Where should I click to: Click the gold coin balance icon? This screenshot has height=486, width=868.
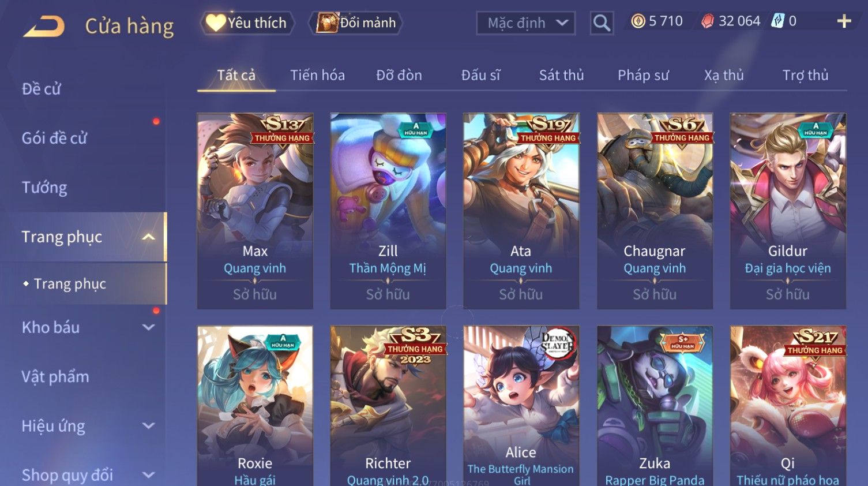[x=638, y=21]
